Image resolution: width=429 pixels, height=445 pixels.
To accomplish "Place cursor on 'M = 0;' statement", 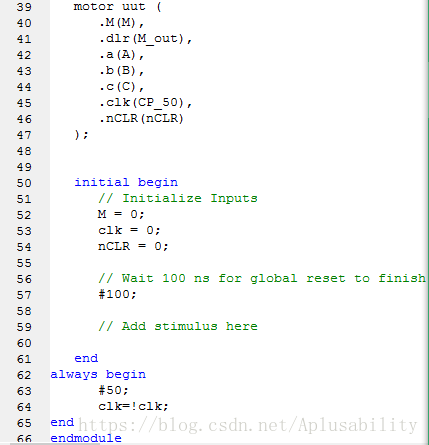I will coord(121,214).
